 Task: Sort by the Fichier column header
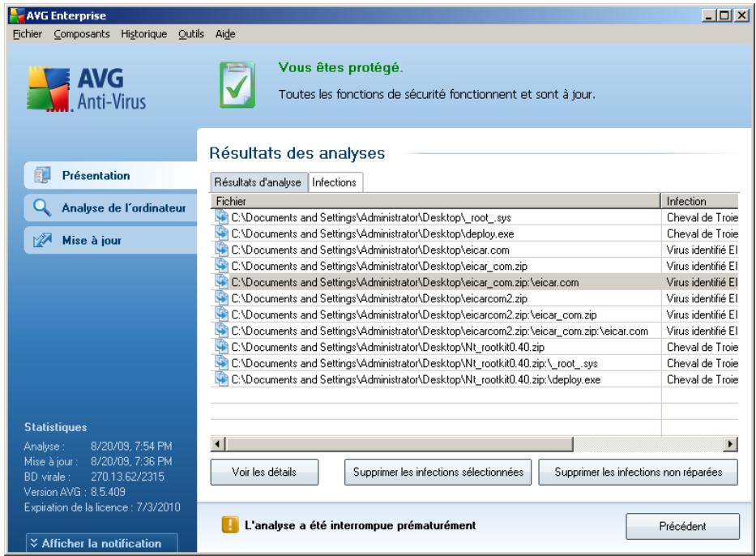[x=435, y=201]
